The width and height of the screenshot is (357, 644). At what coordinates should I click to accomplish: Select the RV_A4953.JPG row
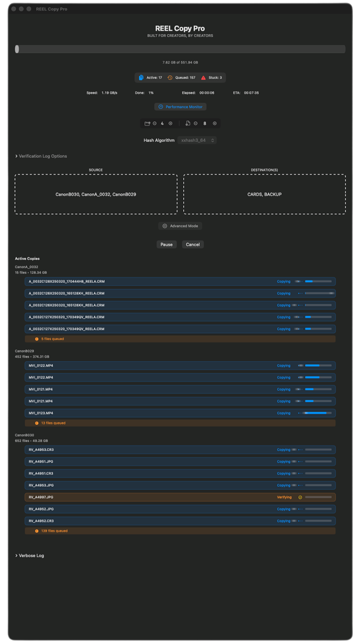point(180,485)
